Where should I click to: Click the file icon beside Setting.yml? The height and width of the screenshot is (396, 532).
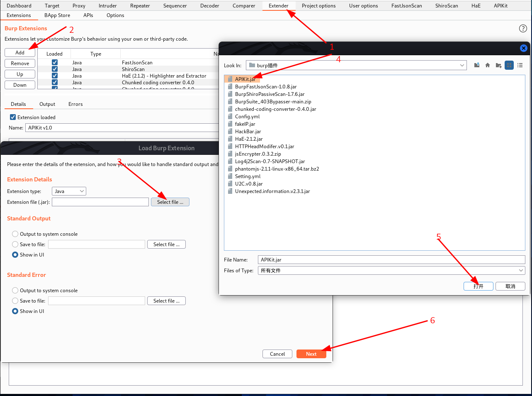click(230, 176)
